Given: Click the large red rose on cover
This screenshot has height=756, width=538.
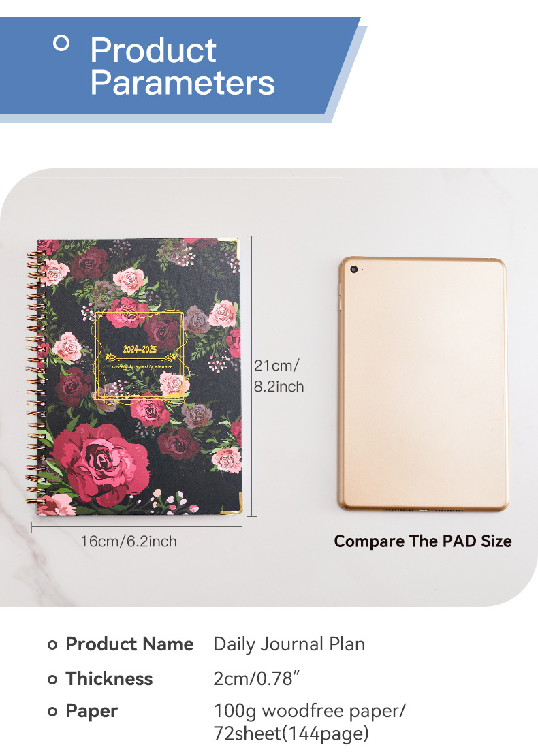Looking at the screenshot, I should (x=101, y=464).
